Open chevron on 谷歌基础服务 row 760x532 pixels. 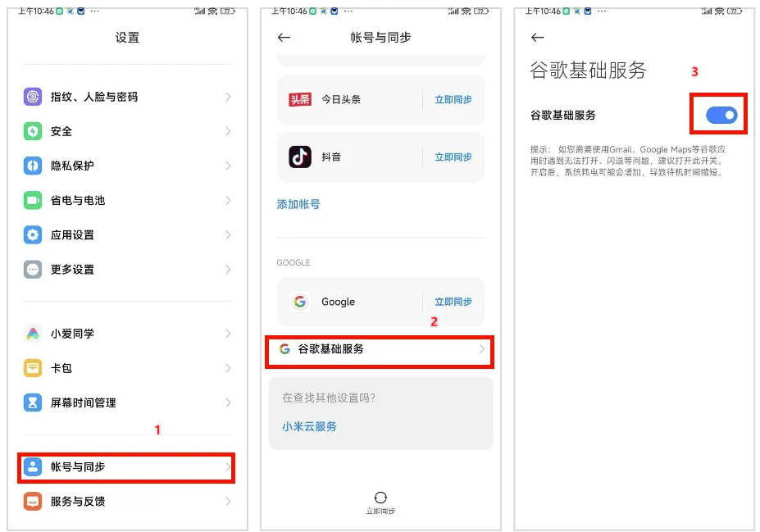tap(482, 349)
